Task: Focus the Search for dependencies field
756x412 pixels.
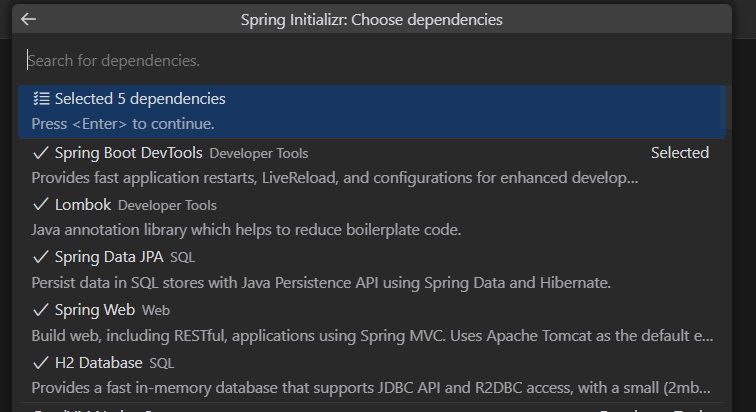Action: click(370, 61)
